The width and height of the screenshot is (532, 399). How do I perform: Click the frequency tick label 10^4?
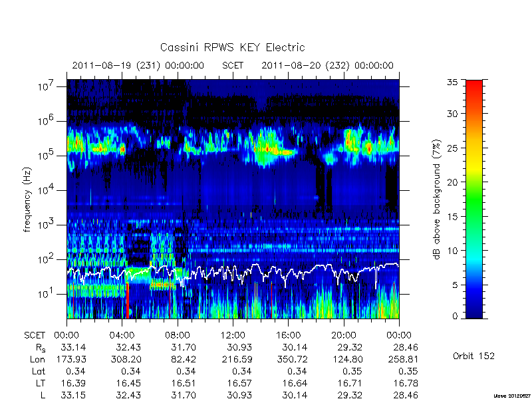click(45, 190)
